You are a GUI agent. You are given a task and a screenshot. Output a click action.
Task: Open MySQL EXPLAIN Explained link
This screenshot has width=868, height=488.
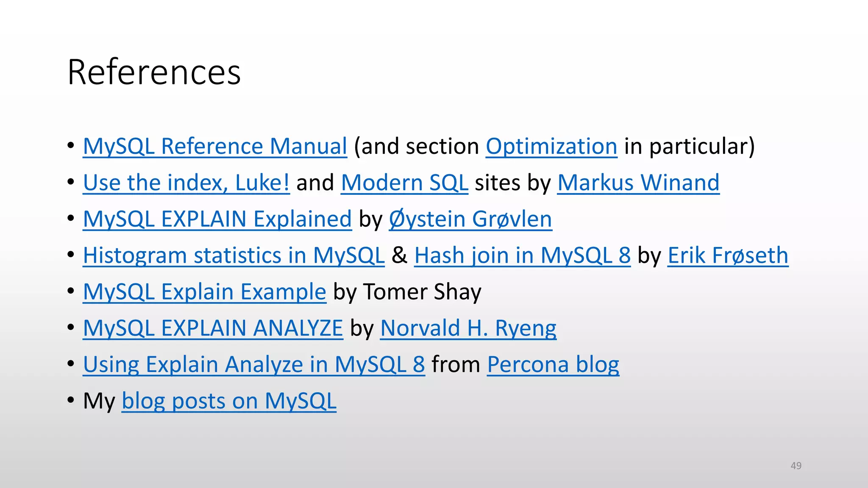(217, 219)
